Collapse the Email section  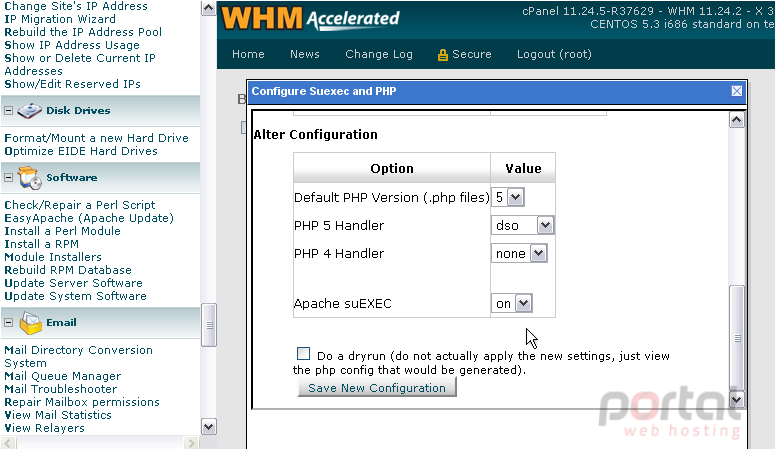coord(8,323)
